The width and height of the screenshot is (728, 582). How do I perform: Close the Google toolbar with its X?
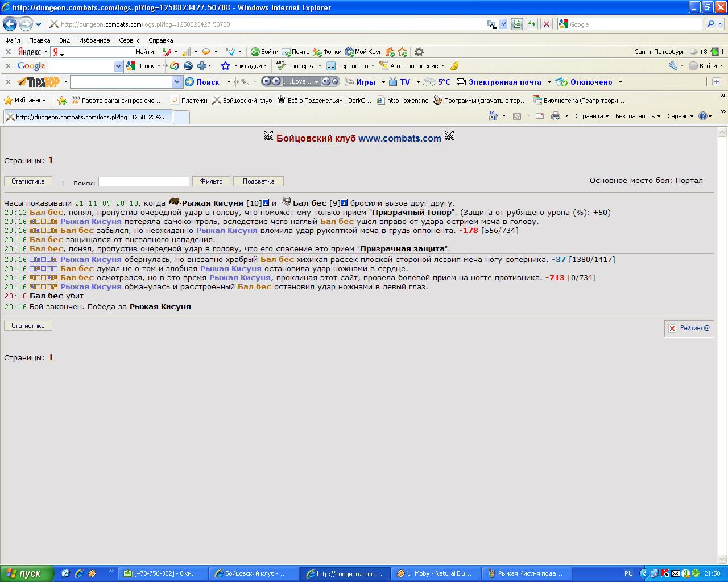pos(8,66)
